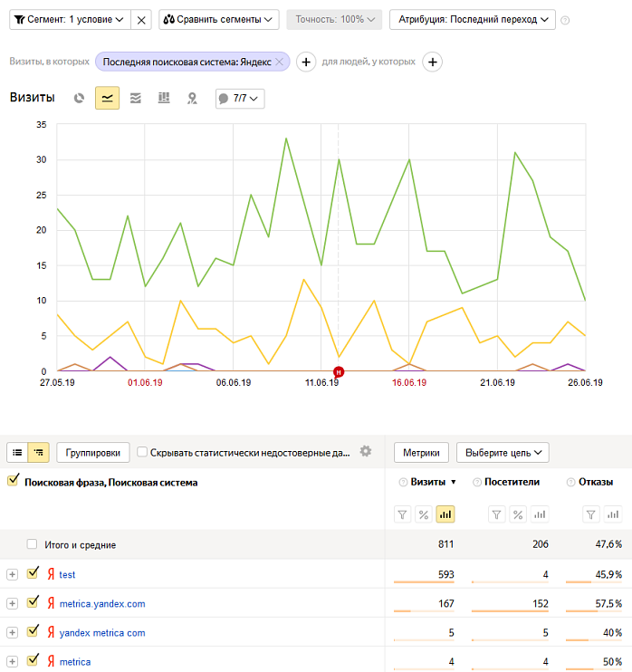The height and width of the screenshot is (672, 632).
Task: Click the Bounces column header
Action: click(596, 482)
